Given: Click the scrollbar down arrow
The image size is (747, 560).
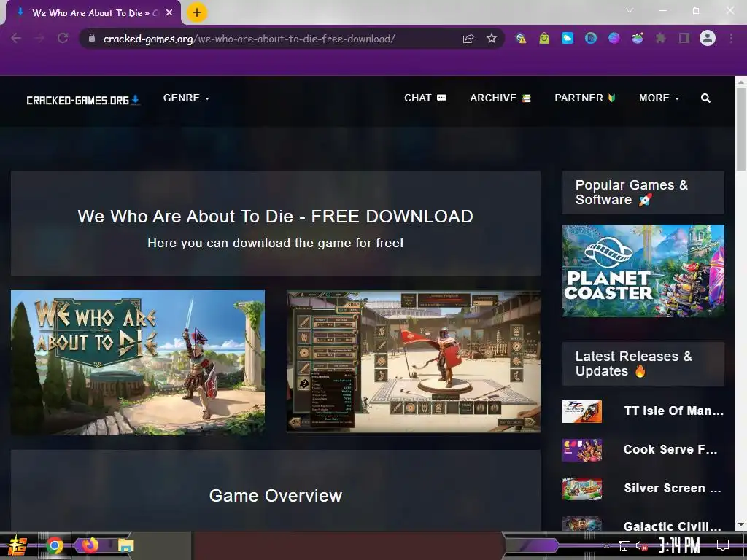Looking at the screenshot, I should (741, 524).
